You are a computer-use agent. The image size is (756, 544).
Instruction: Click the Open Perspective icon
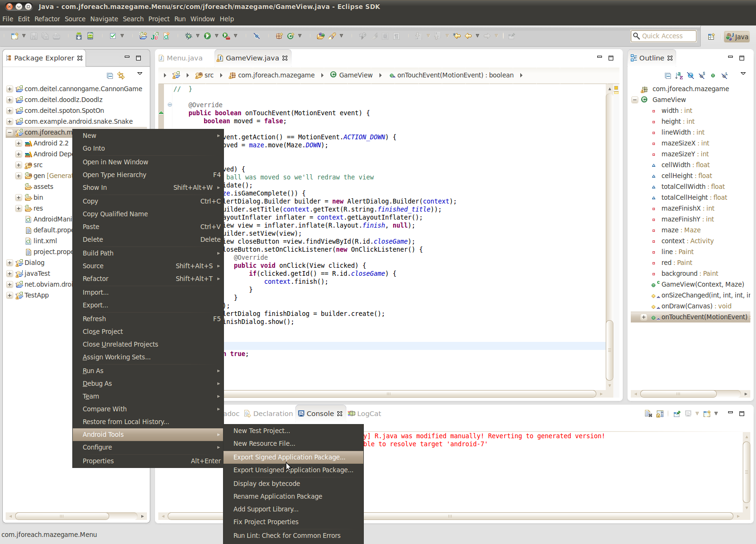pyautogui.click(x=711, y=36)
